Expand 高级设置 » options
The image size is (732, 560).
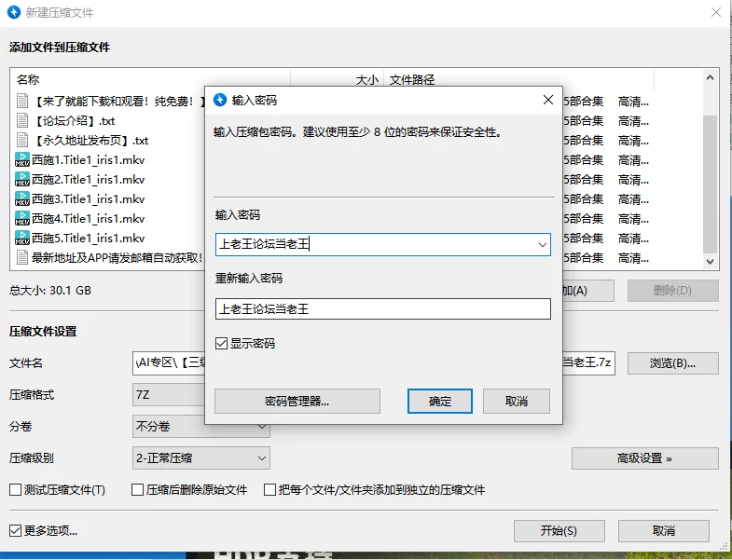(644, 458)
